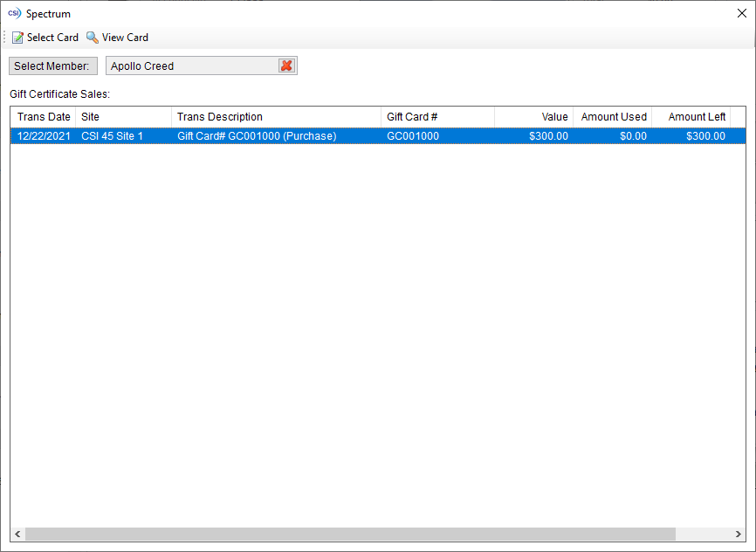This screenshot has width=756, height=552.
Task: Clear member with red X icon
Action: pyautogui.click(x=286, y=66)
